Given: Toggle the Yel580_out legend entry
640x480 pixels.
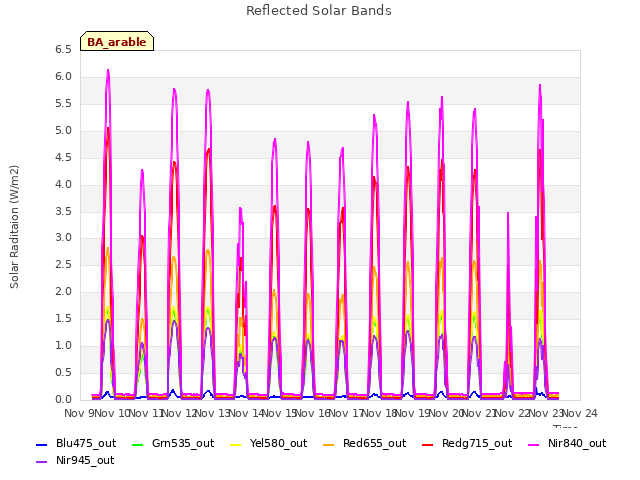Looking at the screenshot, I should pos(269,444).
